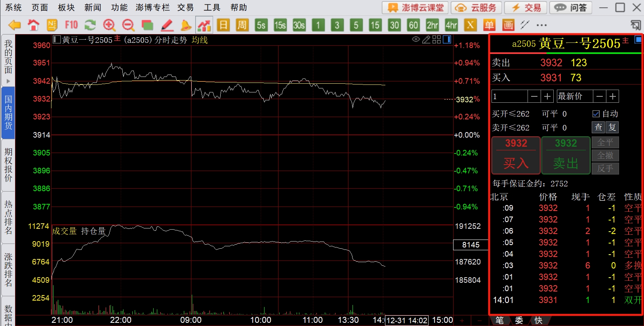Decrease the 最新价 price with minus button
Viewport: 644px width, 326px height.
coord(600,96)
